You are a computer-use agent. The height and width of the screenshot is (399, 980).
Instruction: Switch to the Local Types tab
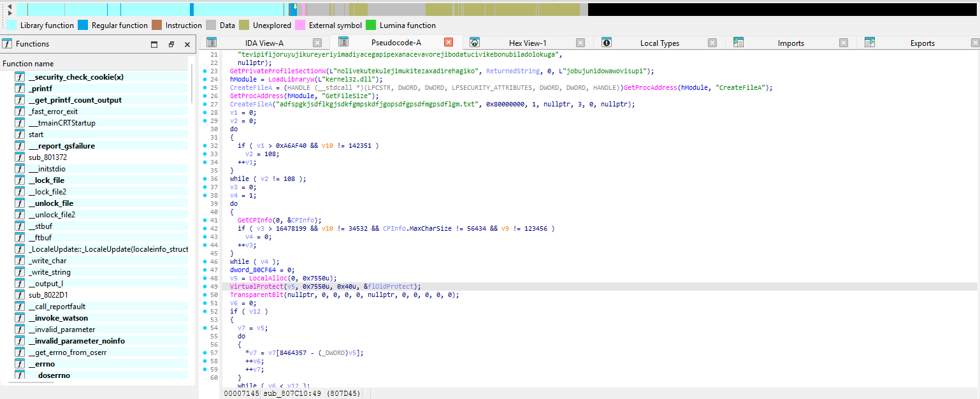click(x=659, y=43)
